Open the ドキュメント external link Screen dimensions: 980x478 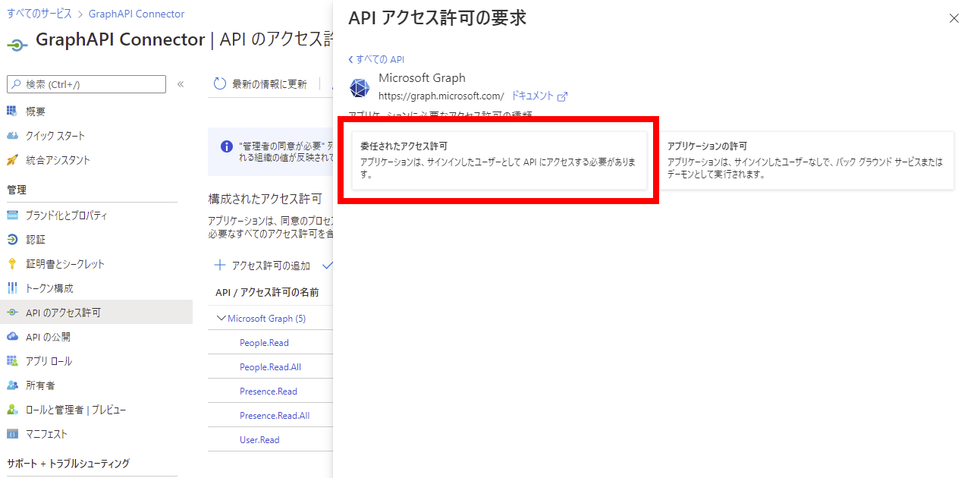pos(539,96)
